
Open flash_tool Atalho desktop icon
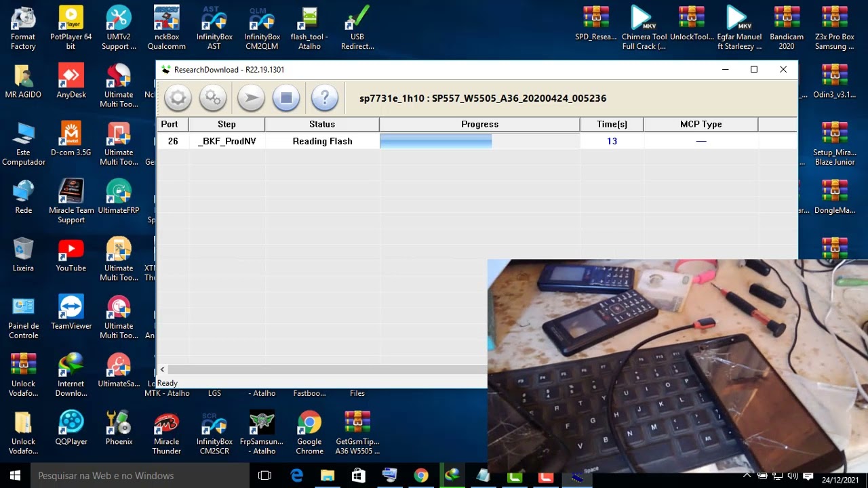coord(309,28)
